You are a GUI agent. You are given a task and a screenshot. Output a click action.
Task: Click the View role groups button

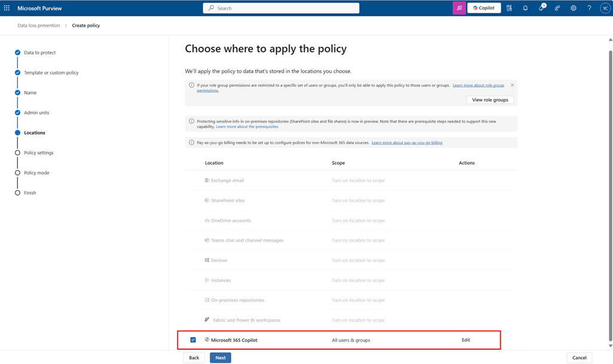pyautogui.click(x=490, y=100)
